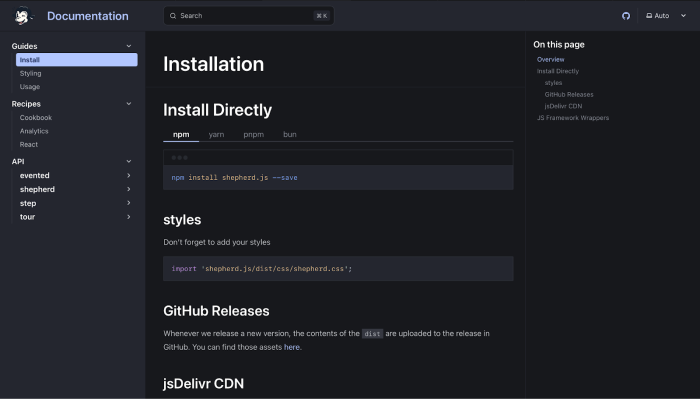
Task: Click the Documentation title link
Action: point(88,16)
